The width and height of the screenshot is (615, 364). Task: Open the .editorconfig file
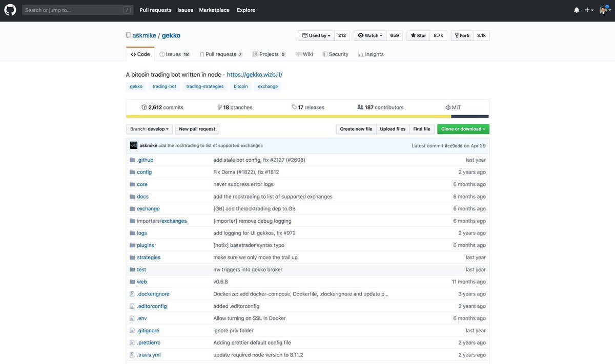(152, 306)
